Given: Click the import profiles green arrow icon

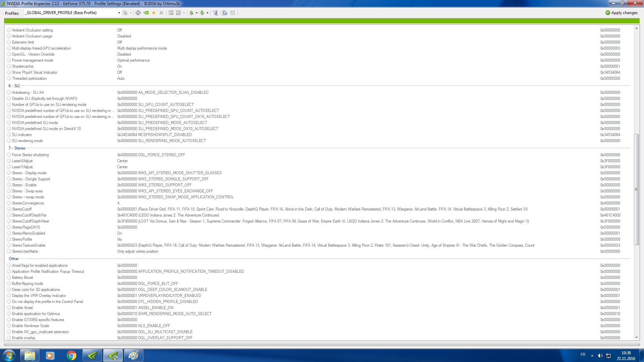Looking at the screenshot, I should click(202, 13).
